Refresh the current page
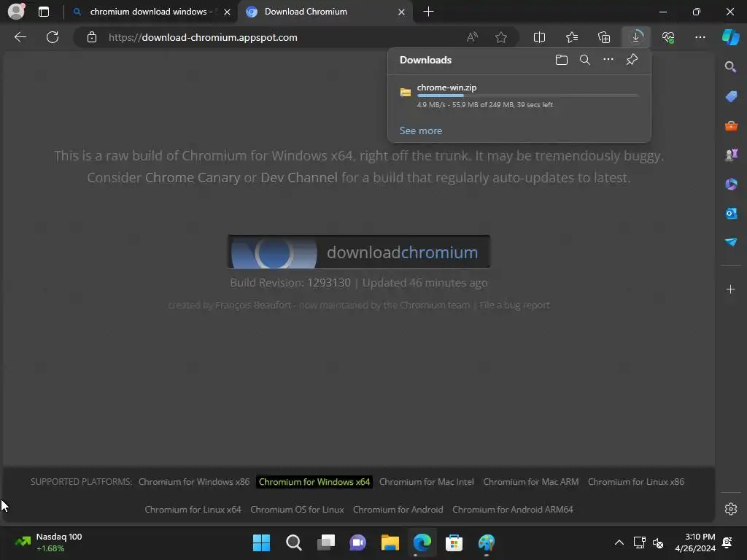Viewport: 747px width, 560px height. click(x=53, y=37)
